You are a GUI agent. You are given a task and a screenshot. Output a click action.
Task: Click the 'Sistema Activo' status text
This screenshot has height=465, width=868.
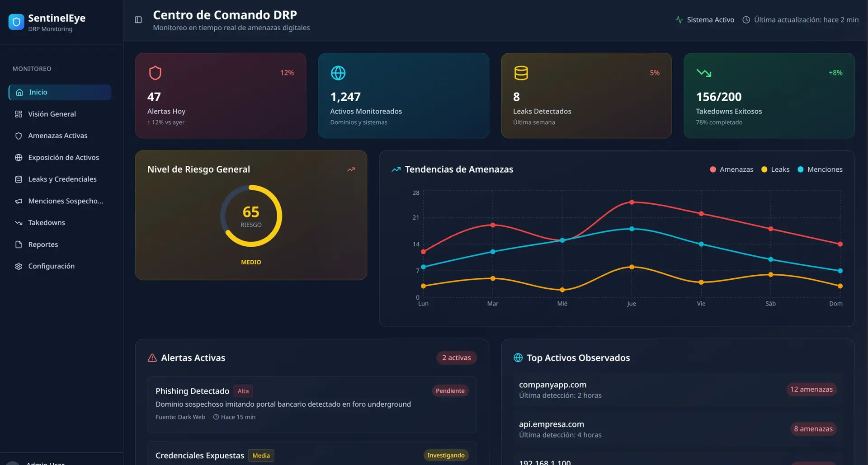(711, 20)
